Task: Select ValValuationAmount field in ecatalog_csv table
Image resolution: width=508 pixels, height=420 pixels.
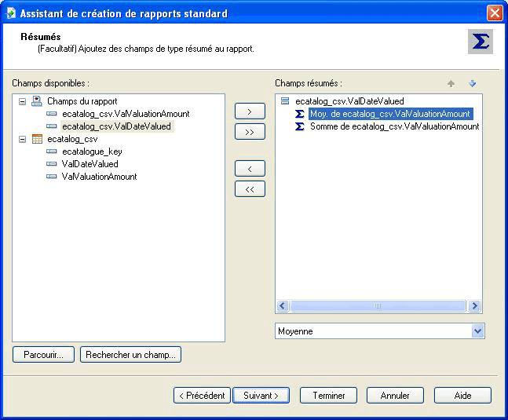Action: (x=99, y=177)
